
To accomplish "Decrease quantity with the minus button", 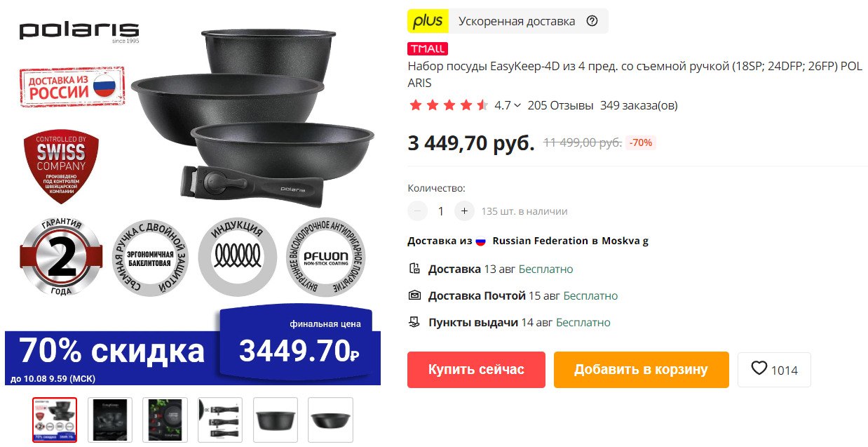I will [418, 211].
